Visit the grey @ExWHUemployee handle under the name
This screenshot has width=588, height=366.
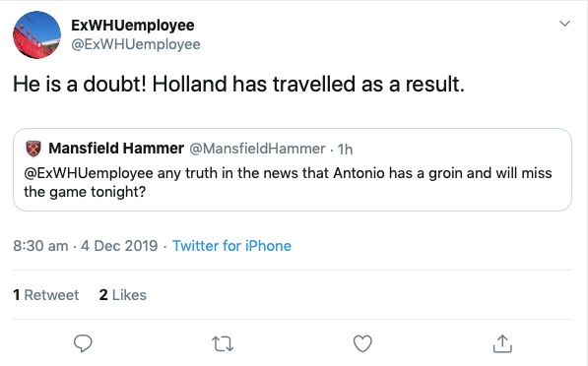click(x=136, y=44)
